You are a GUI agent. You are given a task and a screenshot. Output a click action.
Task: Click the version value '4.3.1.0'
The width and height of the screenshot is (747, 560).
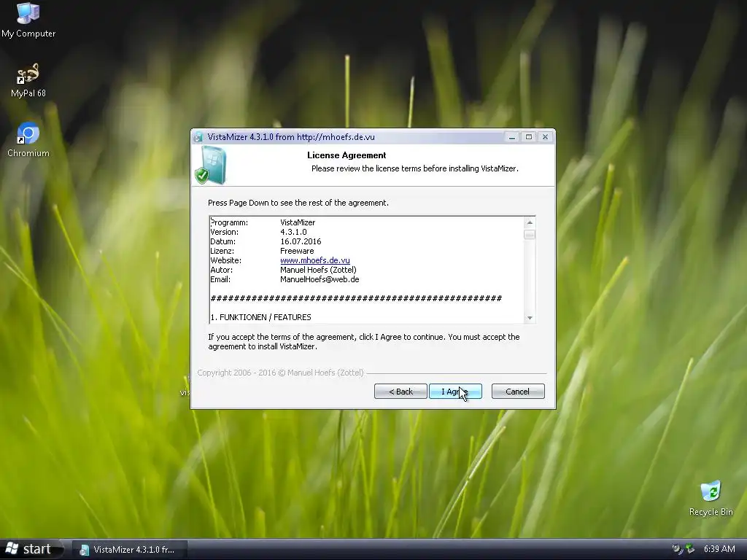293,232
